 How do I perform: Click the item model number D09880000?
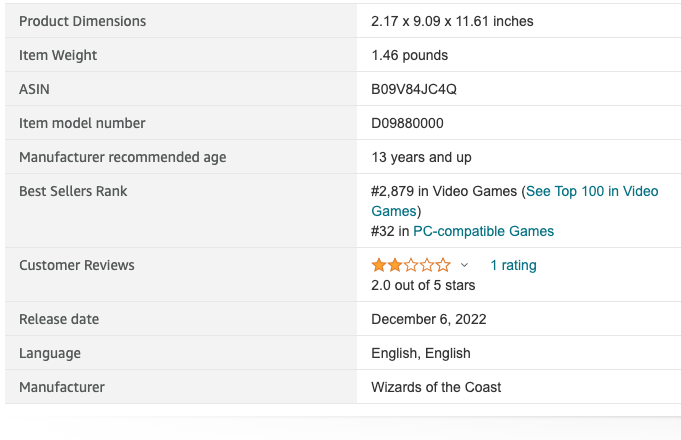coord(407,123)
